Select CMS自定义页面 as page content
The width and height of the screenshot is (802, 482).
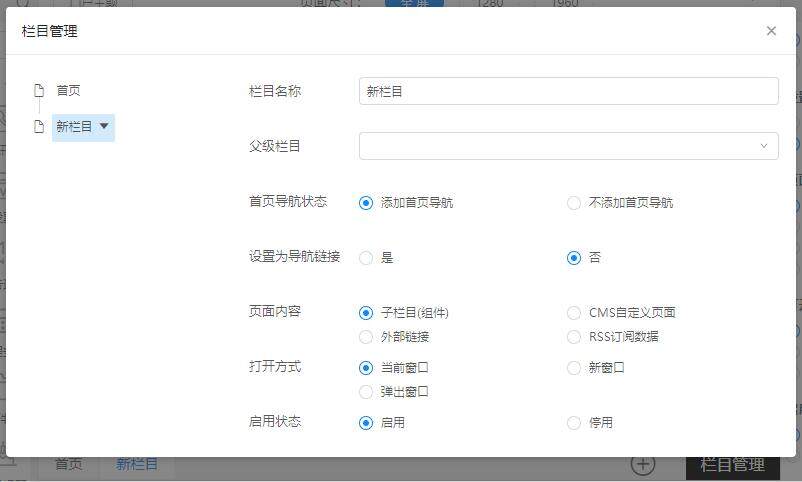click(x=574, y=313)
